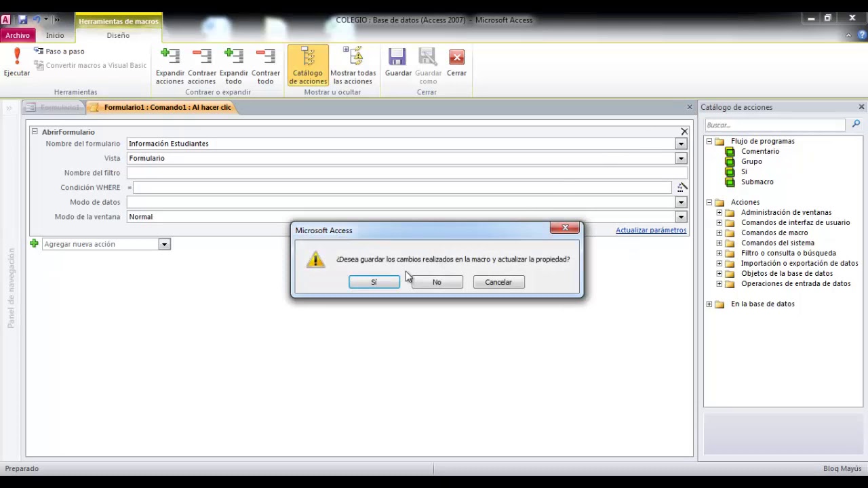868x488 pixels.
Task: Click Mostrar todas las acciones
Action: pyautogui.click(x=353, y=66)
